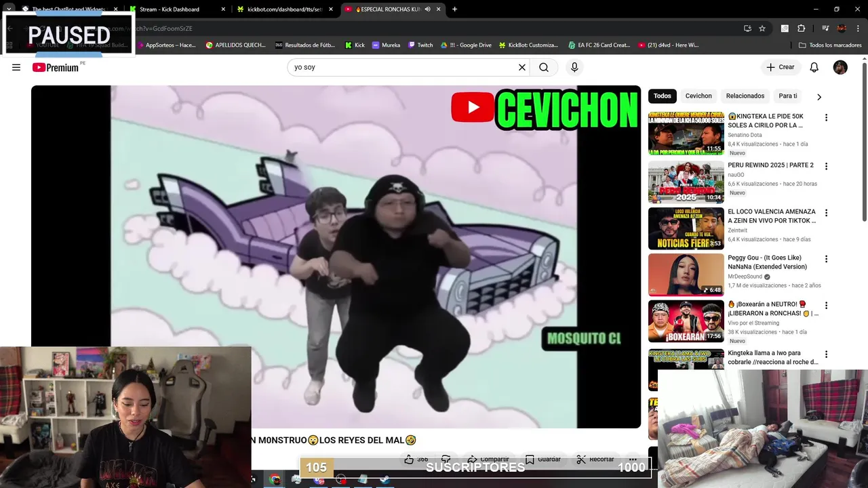Open the 'APELLIDOS QUECH...' bookmark
Screen dimensions: 868x488
point(235,45)
